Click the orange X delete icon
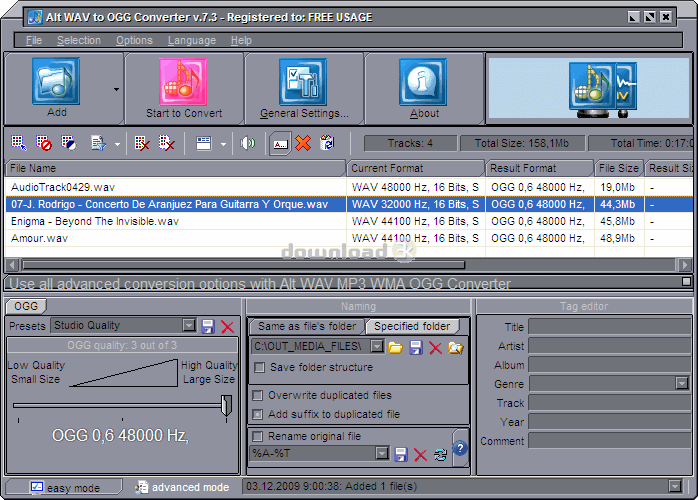This screenshot has width=698, height=500. (x=303, y=143)
